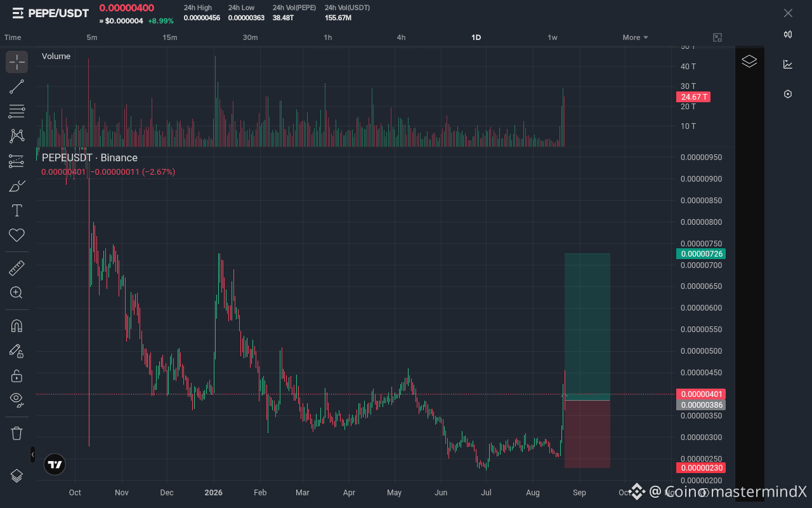Click the 24h High value 0.00000456
Viewport: 812px width, 508px height.
point(202,18)
